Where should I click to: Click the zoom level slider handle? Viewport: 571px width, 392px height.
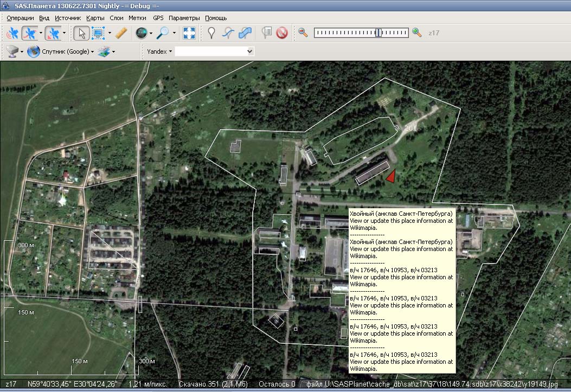[x=378, y=33]
